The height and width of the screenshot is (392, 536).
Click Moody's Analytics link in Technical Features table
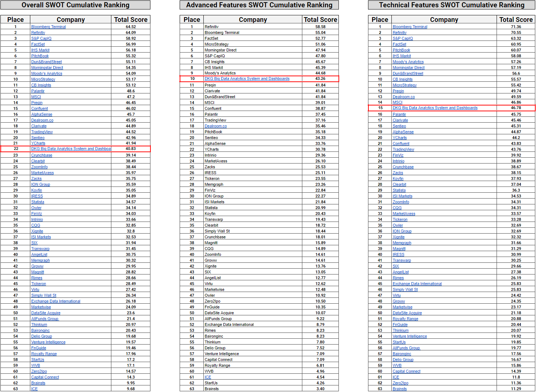[408, 62]
